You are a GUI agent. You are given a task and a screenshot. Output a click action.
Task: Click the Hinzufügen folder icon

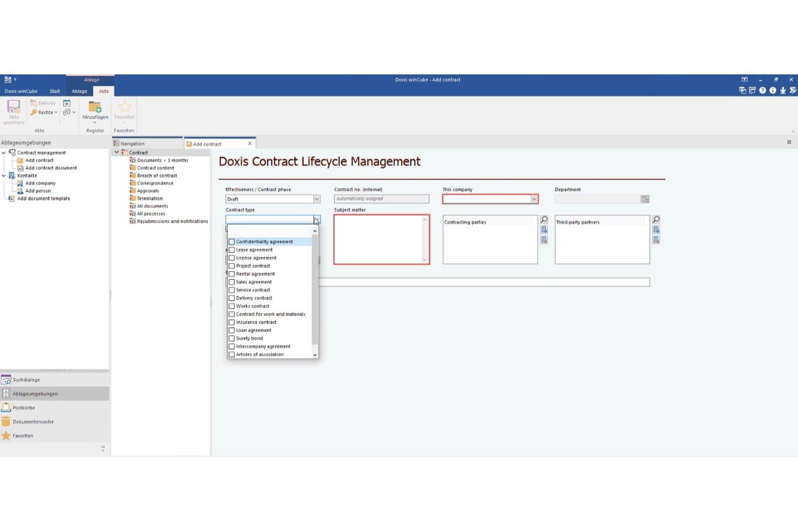95,107
